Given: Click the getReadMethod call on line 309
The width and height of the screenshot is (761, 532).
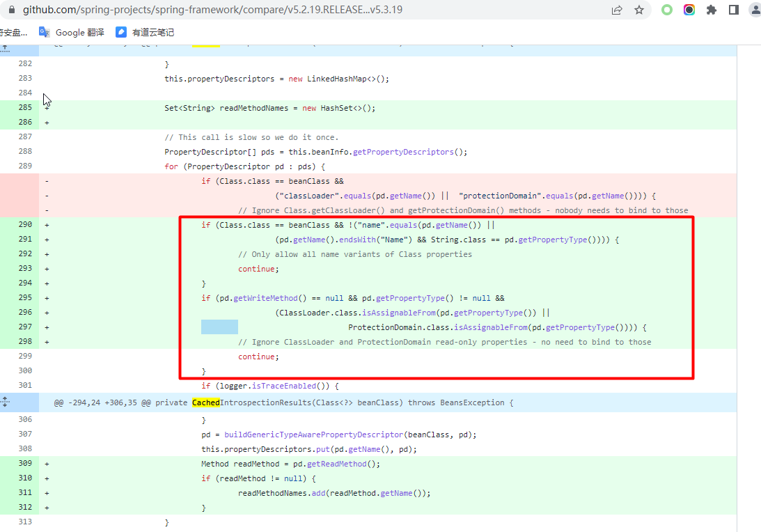Looking at the screenshot, I should [x=336, y=464].
